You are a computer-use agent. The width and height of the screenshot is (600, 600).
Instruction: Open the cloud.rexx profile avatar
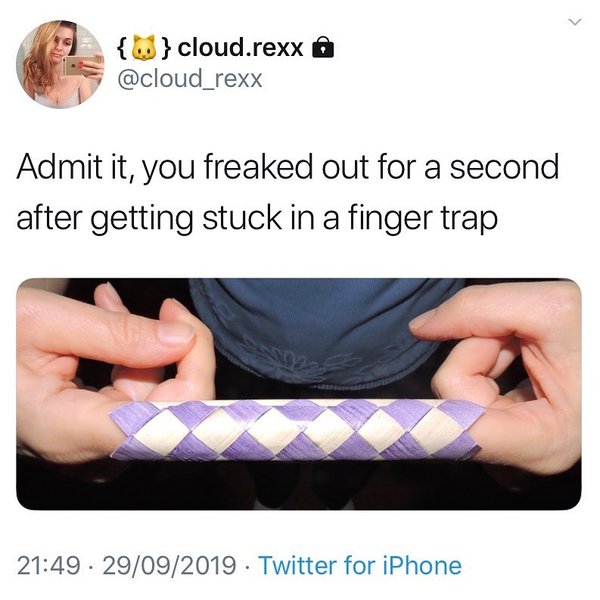pos(60,64)
